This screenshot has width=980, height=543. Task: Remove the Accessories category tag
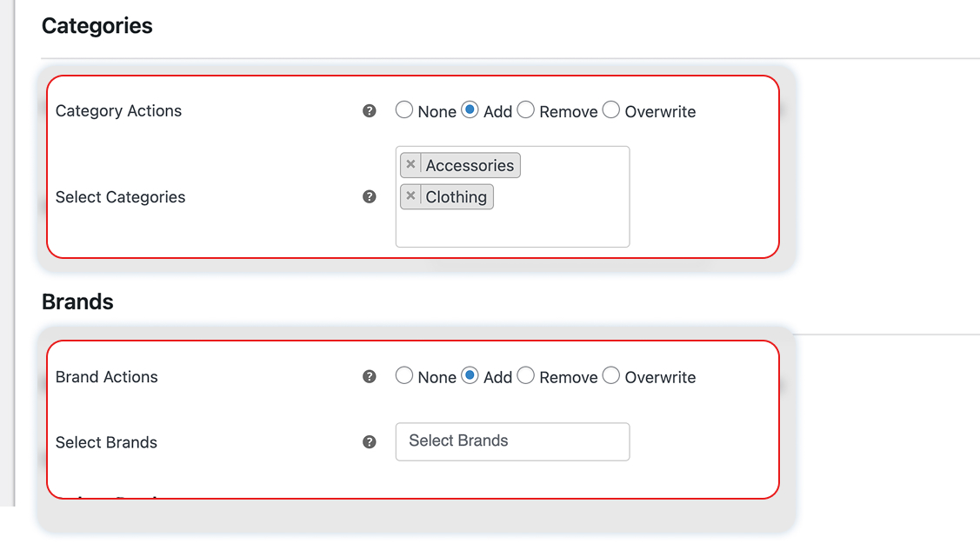(x=410, y=164)
